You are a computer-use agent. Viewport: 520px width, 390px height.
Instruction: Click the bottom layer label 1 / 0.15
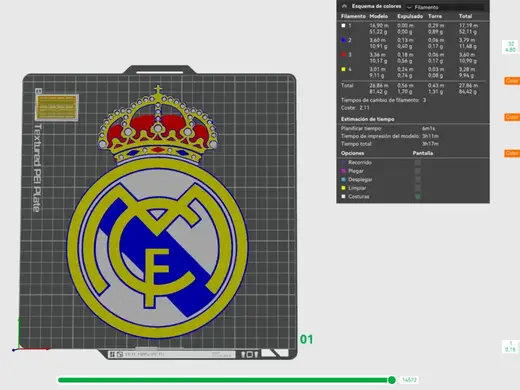[510, 346]
